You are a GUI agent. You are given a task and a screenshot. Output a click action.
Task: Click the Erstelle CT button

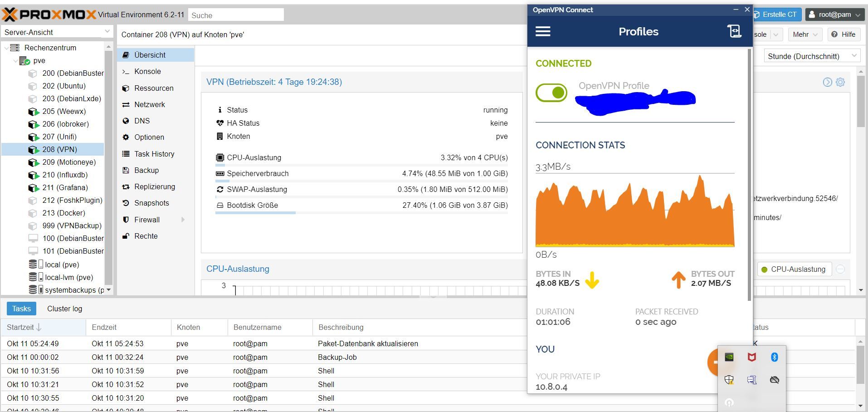(777, 15)
